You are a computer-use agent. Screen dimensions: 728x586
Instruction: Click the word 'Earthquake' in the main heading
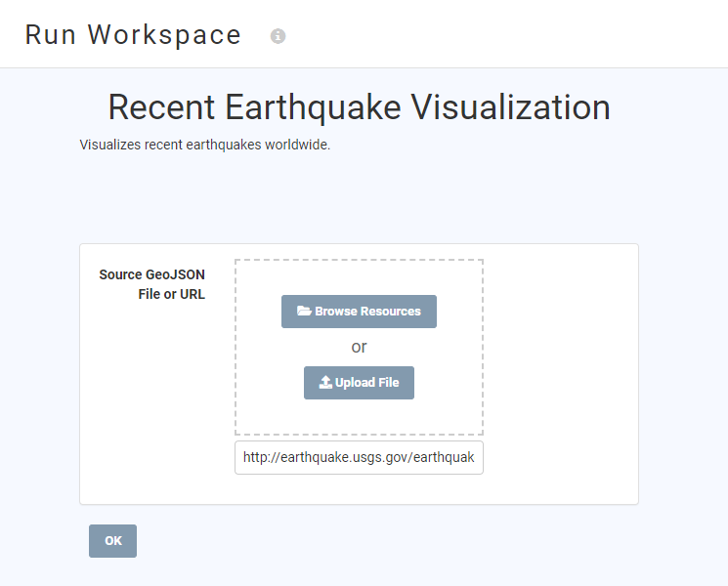coord(315,107)
